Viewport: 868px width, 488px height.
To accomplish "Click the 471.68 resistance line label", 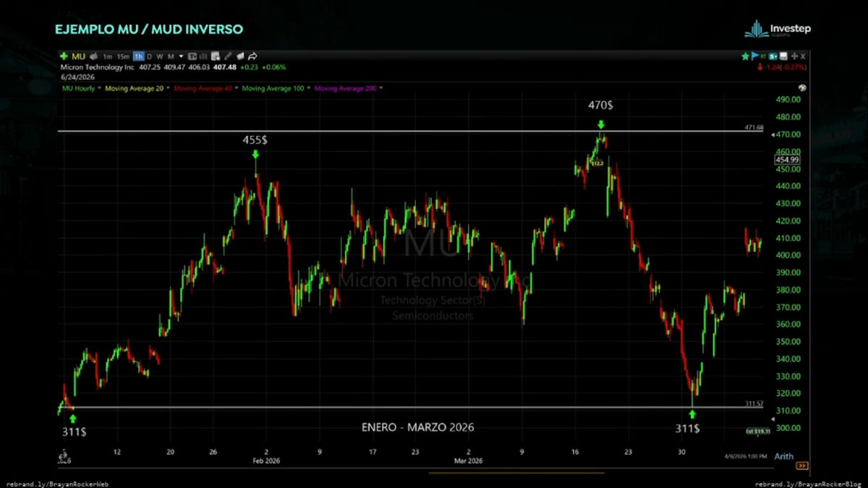I will [x=754, y=127].
